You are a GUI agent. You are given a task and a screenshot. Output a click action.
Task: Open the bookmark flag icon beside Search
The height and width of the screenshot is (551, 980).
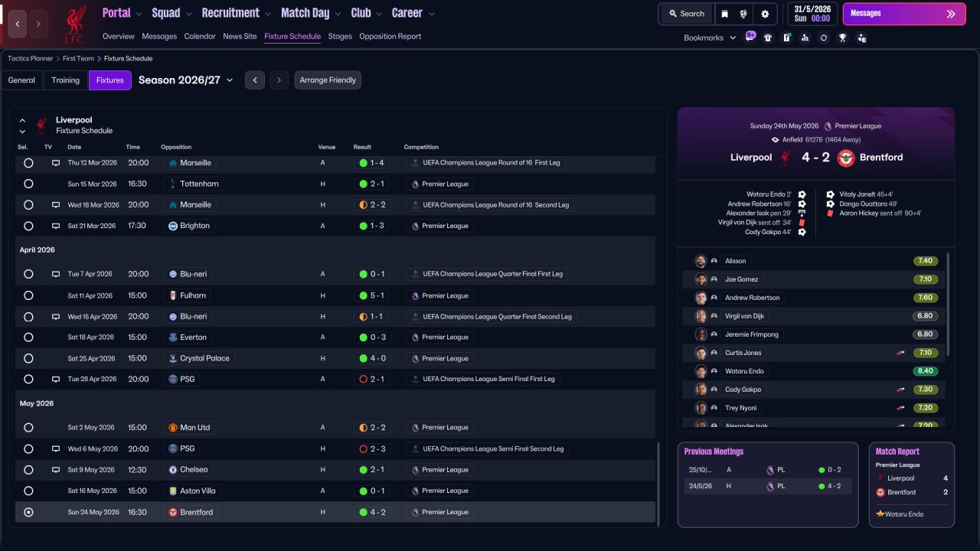click(x=724, y=14)
